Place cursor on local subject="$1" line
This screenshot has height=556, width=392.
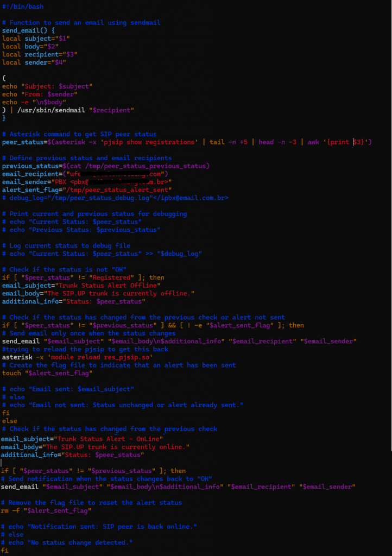coord(36,39)
